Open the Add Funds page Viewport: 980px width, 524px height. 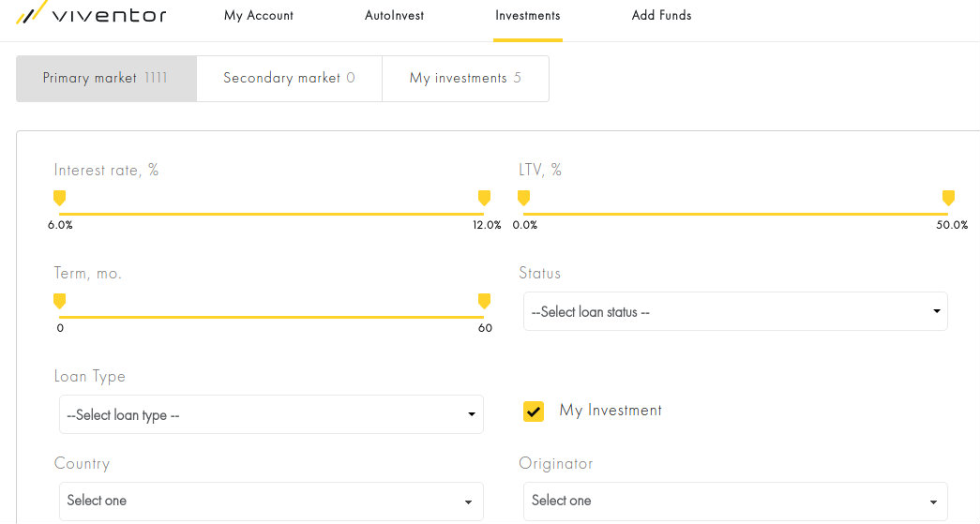(x=661, y=16)
